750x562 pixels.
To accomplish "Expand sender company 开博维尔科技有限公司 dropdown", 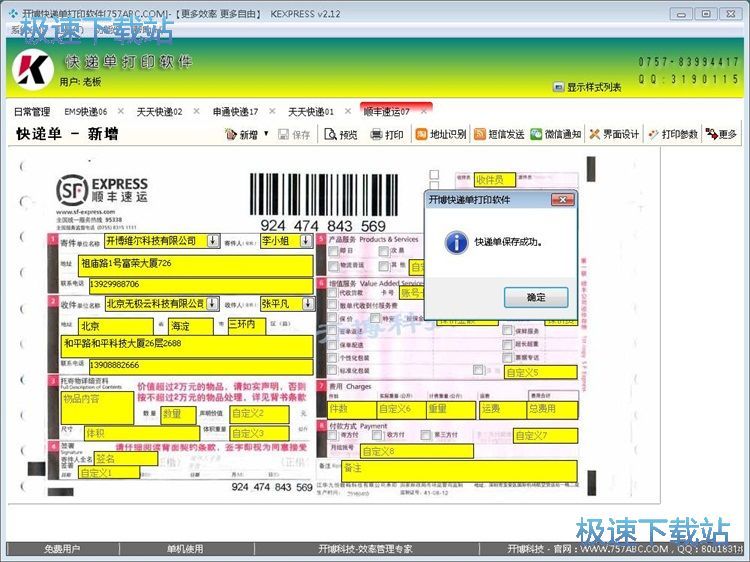I will 213,241.
